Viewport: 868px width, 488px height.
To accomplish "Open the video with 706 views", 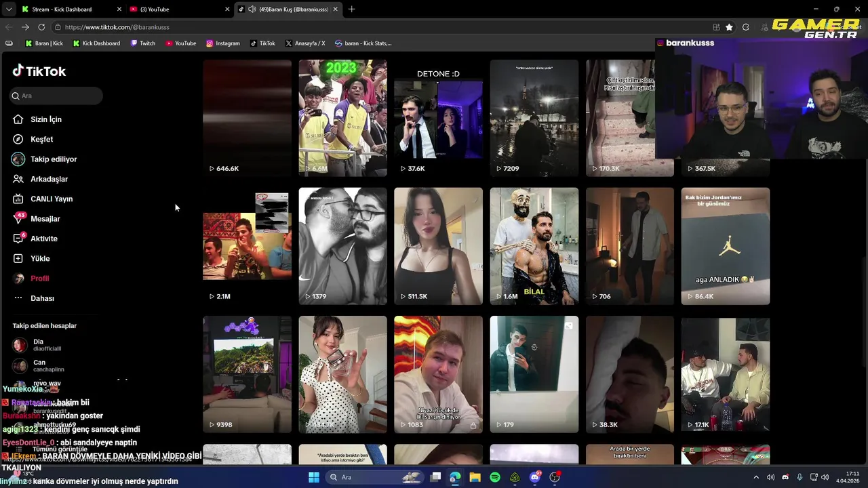I will pos(630,246).
